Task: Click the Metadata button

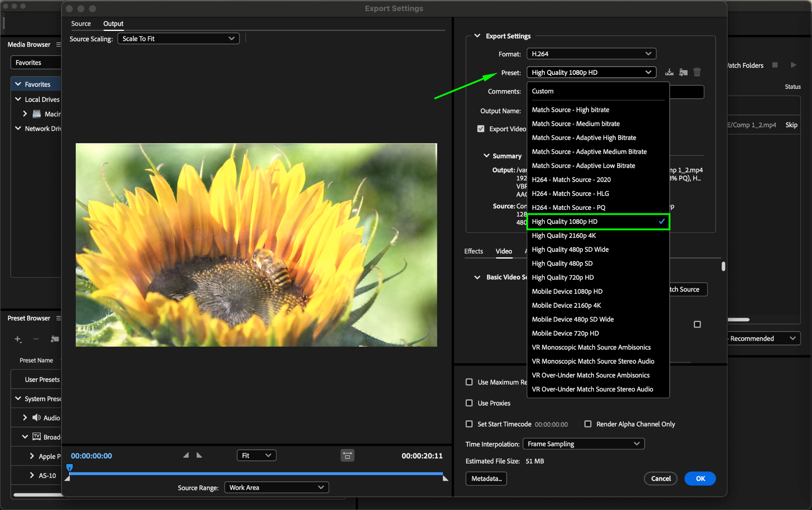Action: [486, 479]
